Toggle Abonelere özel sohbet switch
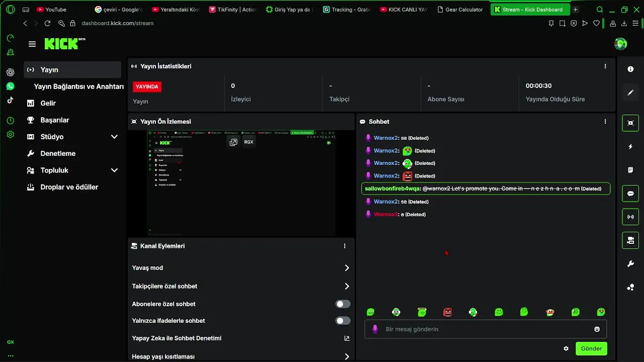This screenshot has height=362, width=644. pyautogui.click(x=343, y=304)
